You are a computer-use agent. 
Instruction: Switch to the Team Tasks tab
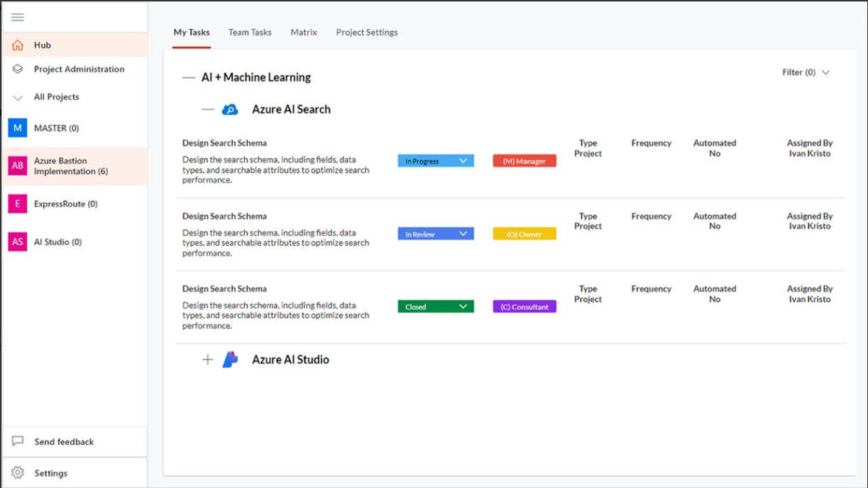click(250, 33)
